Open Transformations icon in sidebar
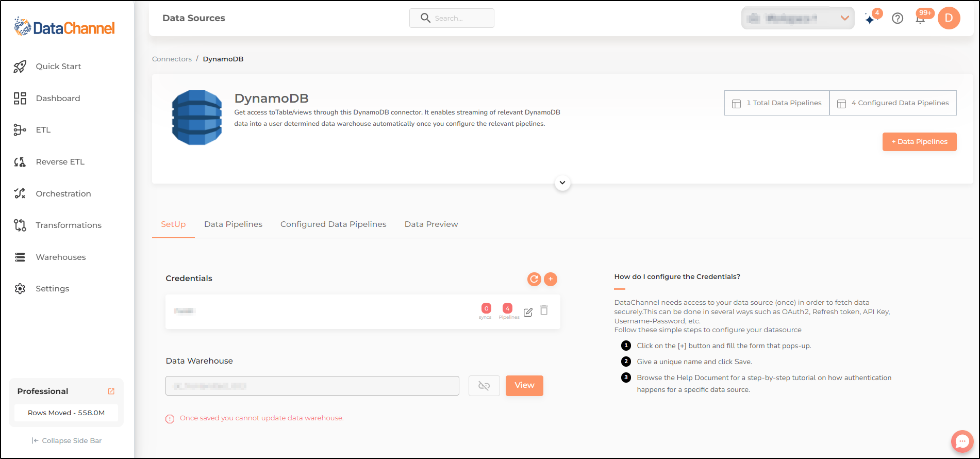This screenshot has width=980, height=459. coord(20,225)
